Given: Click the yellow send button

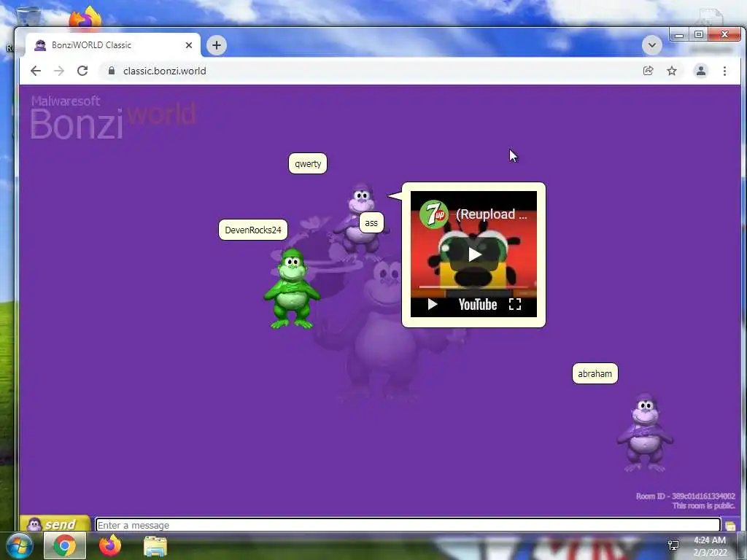Looking at the screenshot, I should 55,524.
